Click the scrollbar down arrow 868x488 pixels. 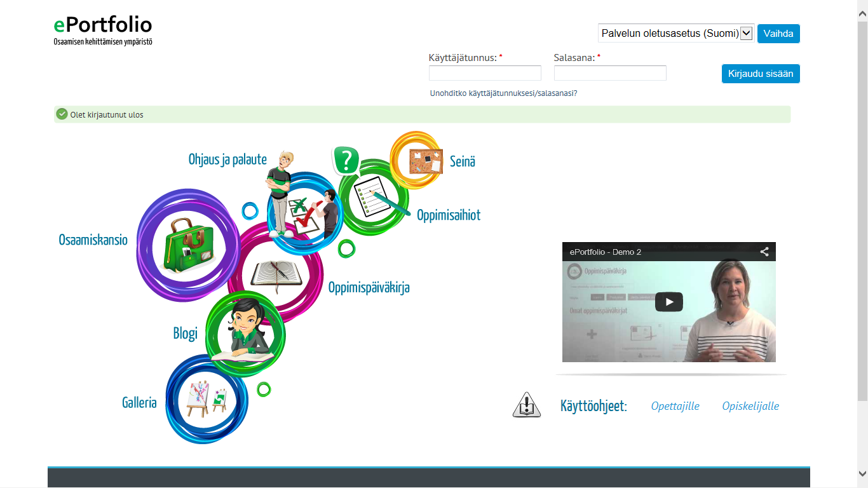point(862,473)
